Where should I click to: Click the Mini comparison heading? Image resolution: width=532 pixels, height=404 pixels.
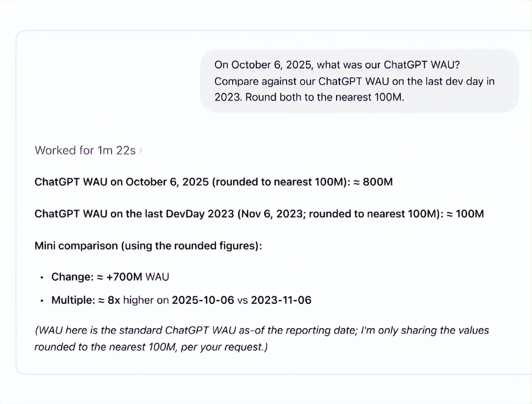148,246
